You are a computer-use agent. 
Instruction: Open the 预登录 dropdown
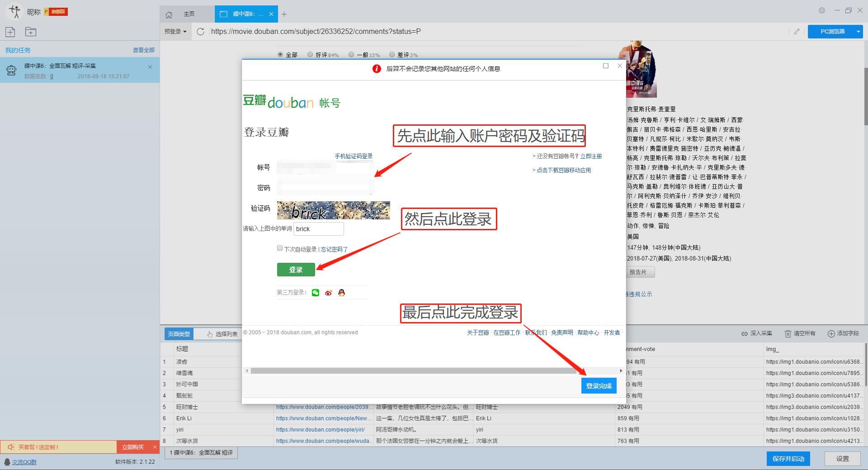coord(175,31)
